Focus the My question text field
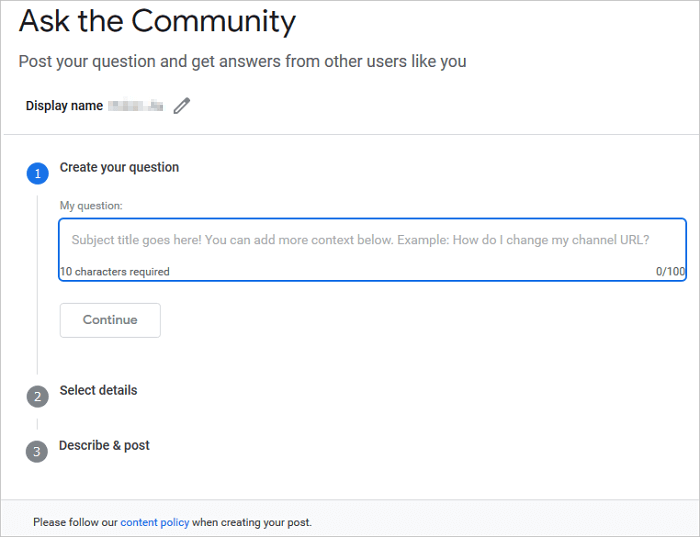Screen dimensions: 700x537 (360, 241)
